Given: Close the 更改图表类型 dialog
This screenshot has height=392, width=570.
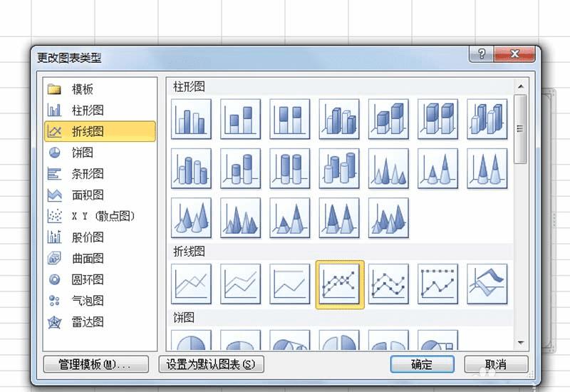Looking at the screenshot, I should pos(514,54).
